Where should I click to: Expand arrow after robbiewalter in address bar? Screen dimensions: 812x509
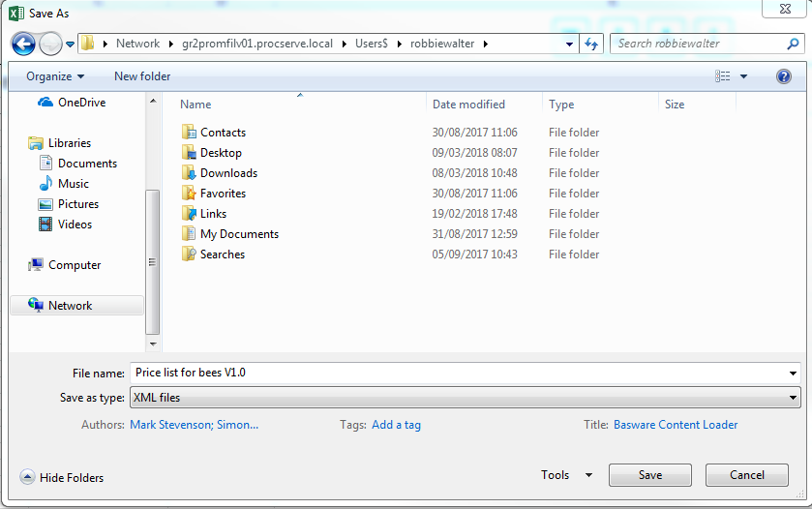pyautogui.click(x=486, y=44)
